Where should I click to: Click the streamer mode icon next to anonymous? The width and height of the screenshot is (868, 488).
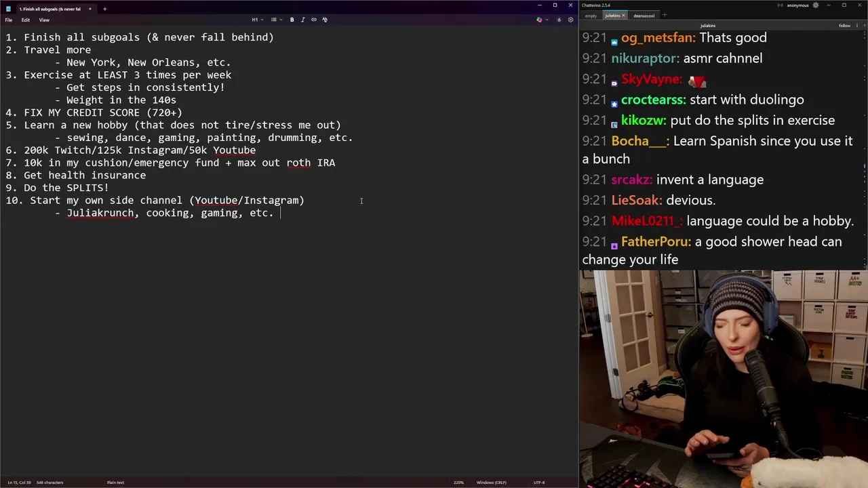click(x=781, y=5)
